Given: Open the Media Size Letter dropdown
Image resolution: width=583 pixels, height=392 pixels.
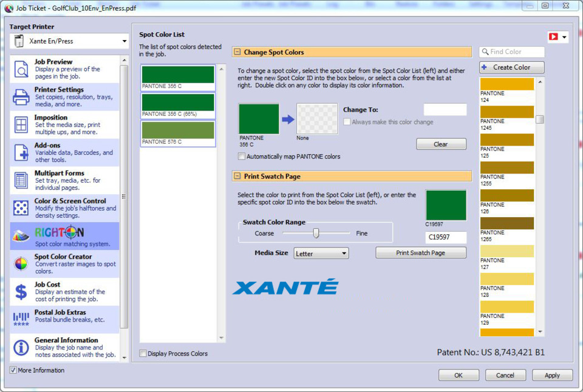Looking at the screenshot, I should pos(321,254).
